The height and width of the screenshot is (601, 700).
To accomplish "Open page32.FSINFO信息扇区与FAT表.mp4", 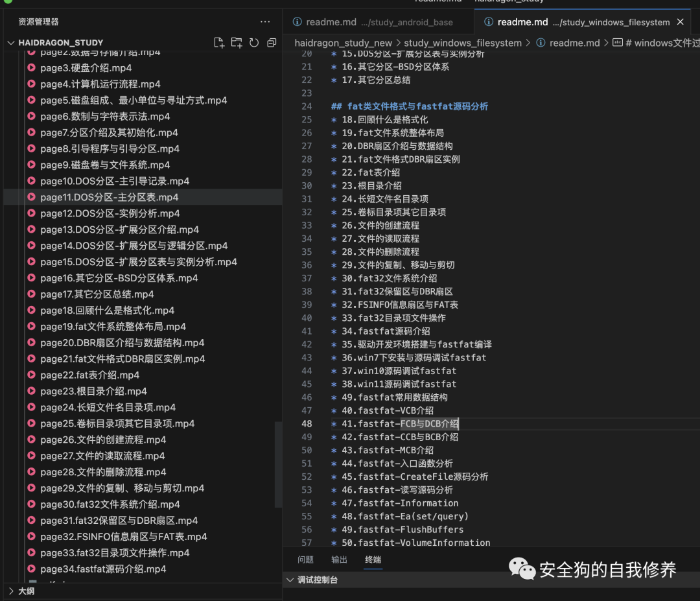I will (x=124, y=536).
